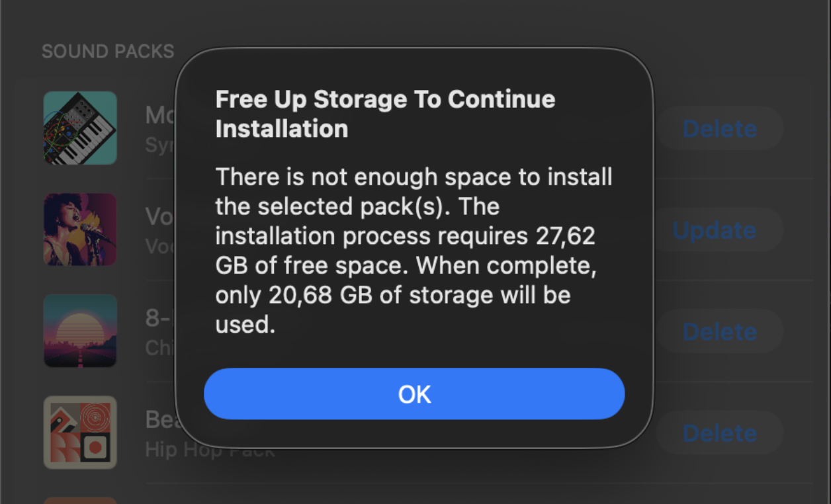Delete the synthesizer keyboard sound pack
831x504 pixels.
pos(719,128)
